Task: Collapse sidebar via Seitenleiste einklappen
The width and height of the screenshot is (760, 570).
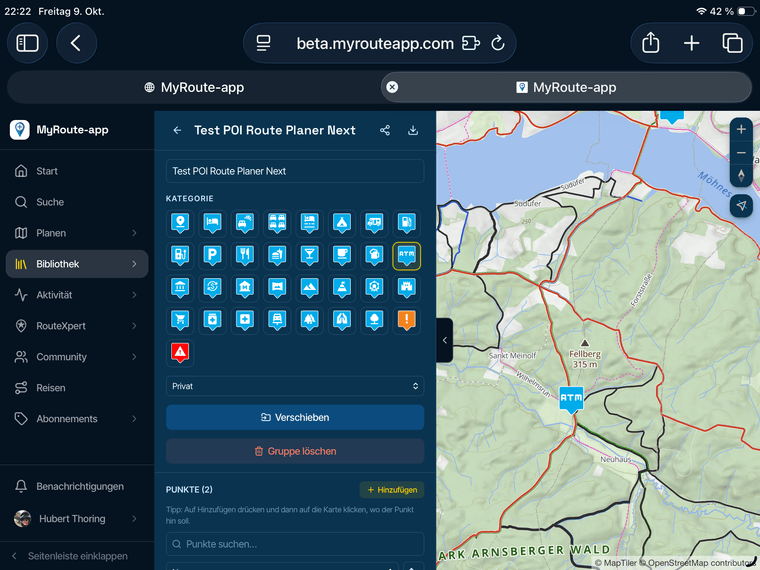Action: pos(77,556)
